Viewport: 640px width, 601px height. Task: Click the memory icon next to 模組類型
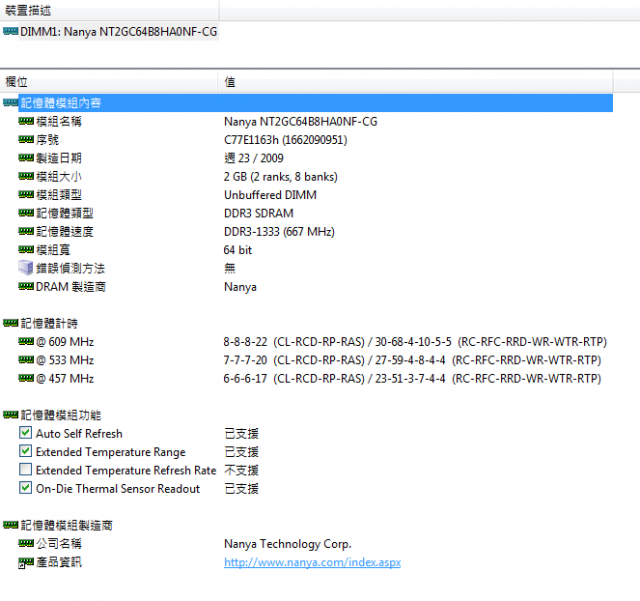click(x=26, y=194)
